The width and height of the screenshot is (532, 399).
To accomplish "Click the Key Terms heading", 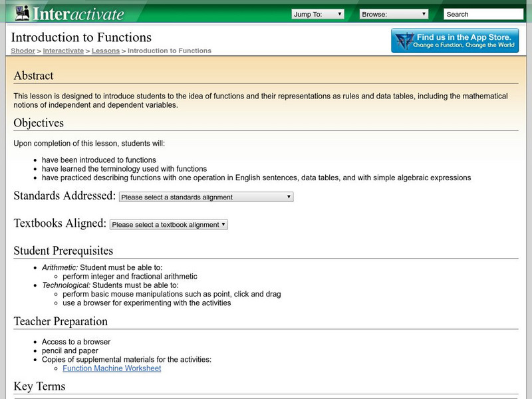I will click(39, 386).
